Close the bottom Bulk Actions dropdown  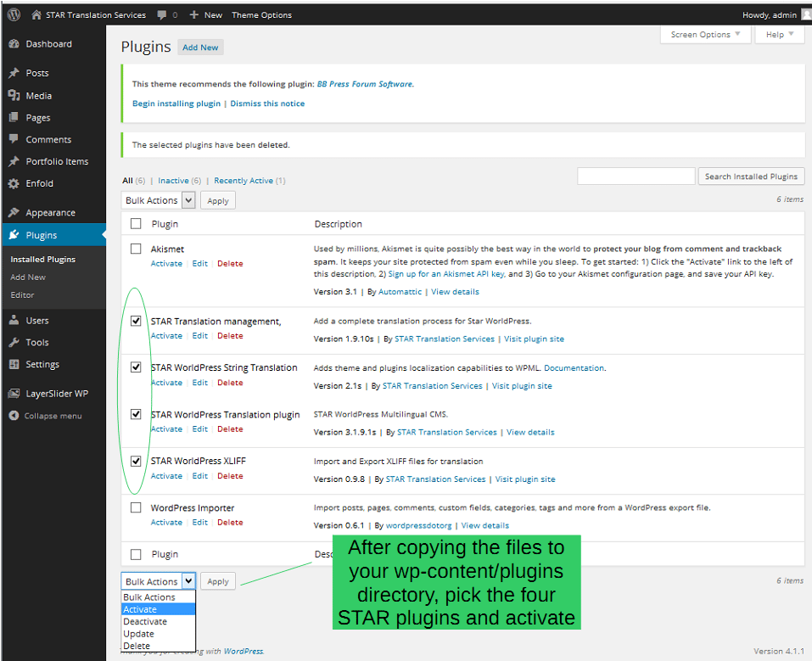[159, 581]
